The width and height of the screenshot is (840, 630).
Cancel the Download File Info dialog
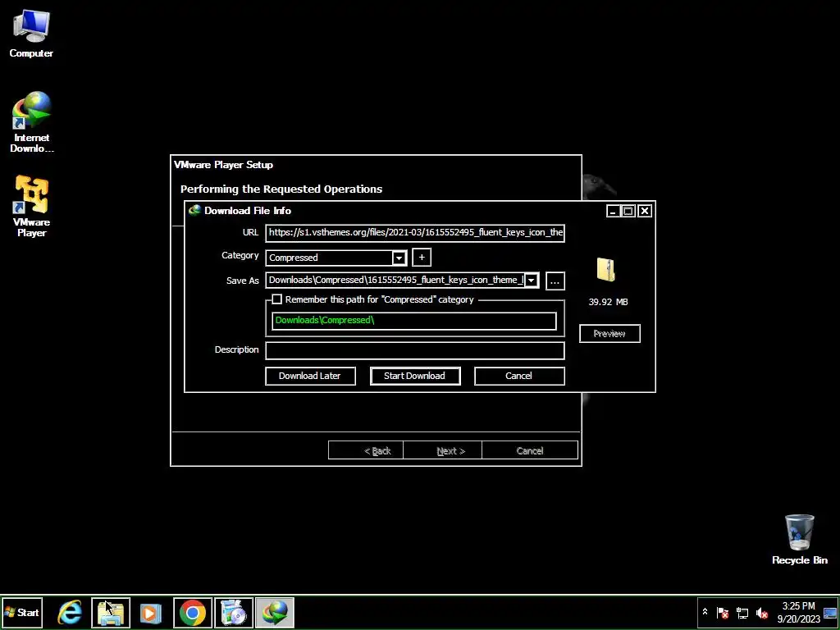click(x=519, y=376)
